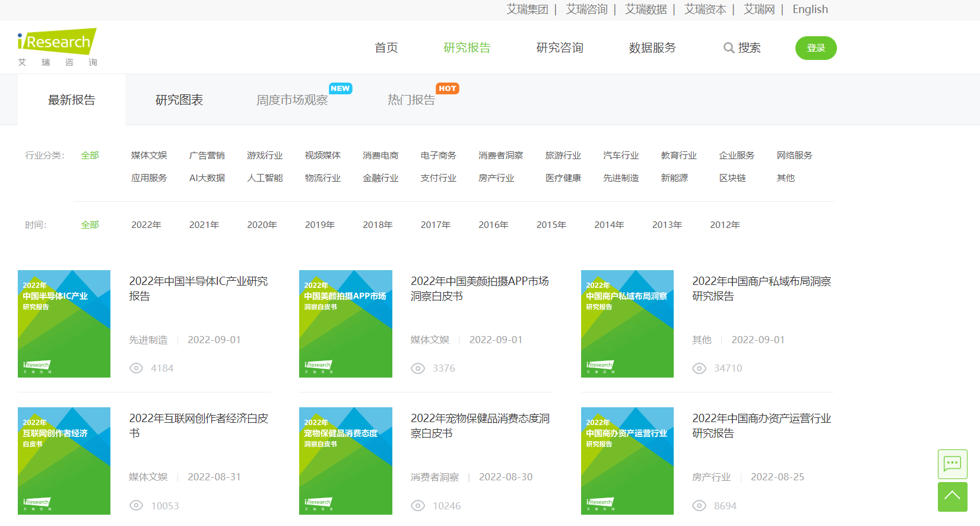This screenshot has height=526, width=980.
Task: Click eye icon under semiconductor IC report
Action: click(136, 368)
